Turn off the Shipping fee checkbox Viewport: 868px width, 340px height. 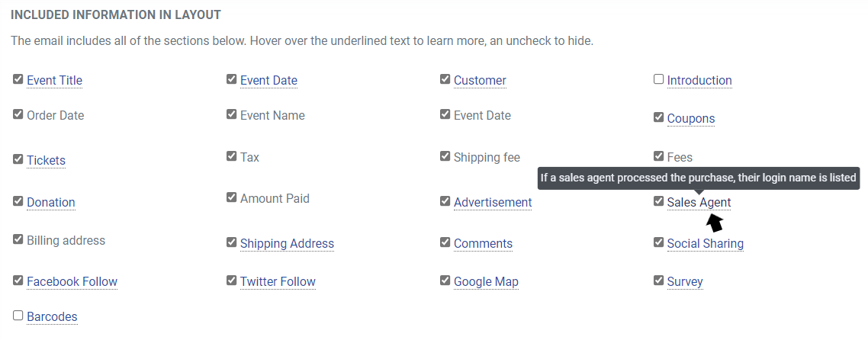point(445,156)
